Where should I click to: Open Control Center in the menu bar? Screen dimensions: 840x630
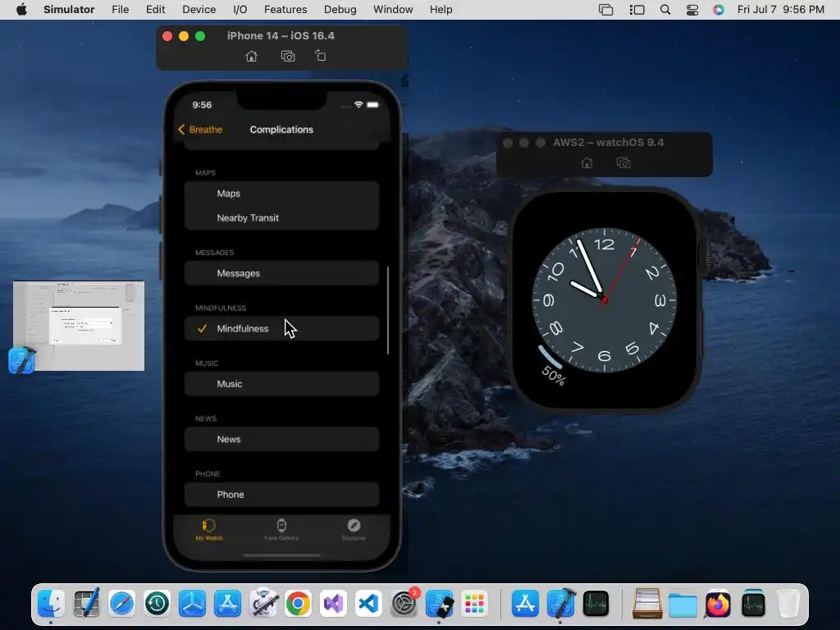pos(692,10)
